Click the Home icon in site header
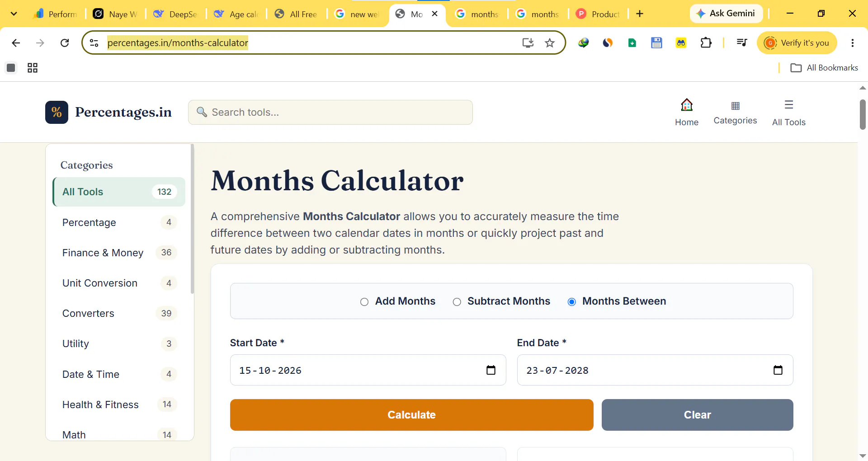The width and height of the screenshot is (868, 461). click(686, 105)
